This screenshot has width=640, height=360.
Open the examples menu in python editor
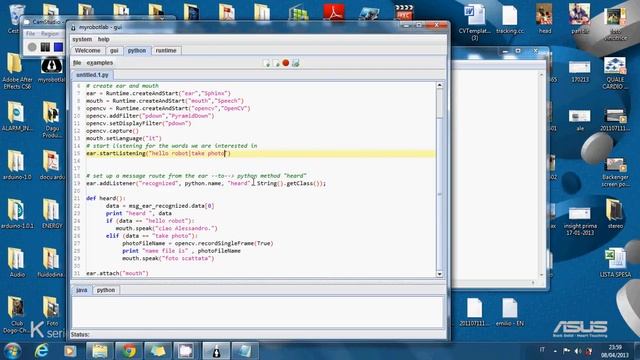(100, 63)
